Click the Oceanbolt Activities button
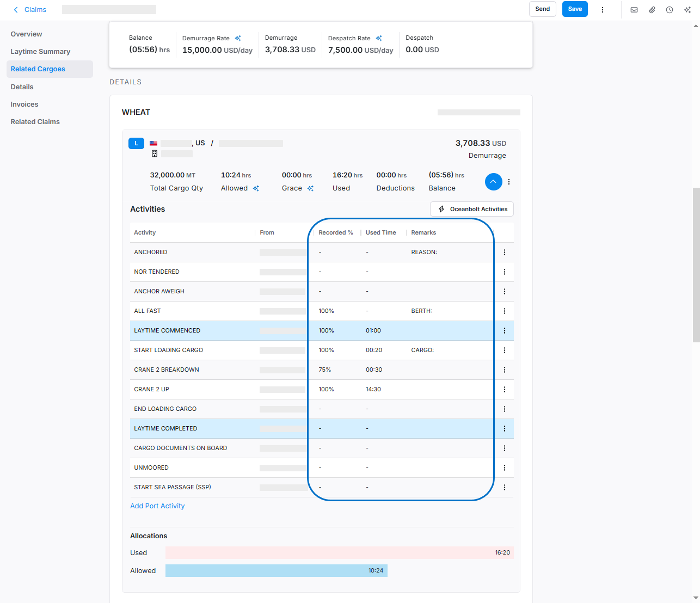 [472, 209]
